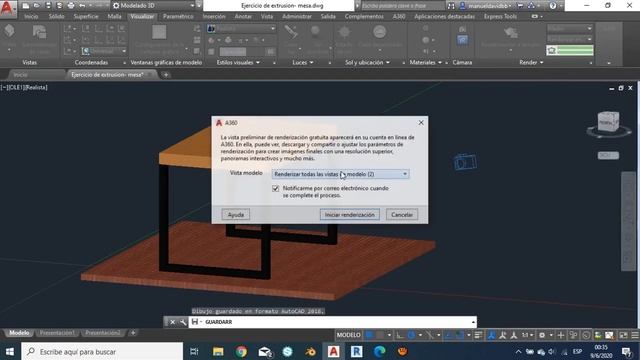The image size is (640, 360).
Task: Select the blue camera object in viewport
Action: (x=464, y=162)
